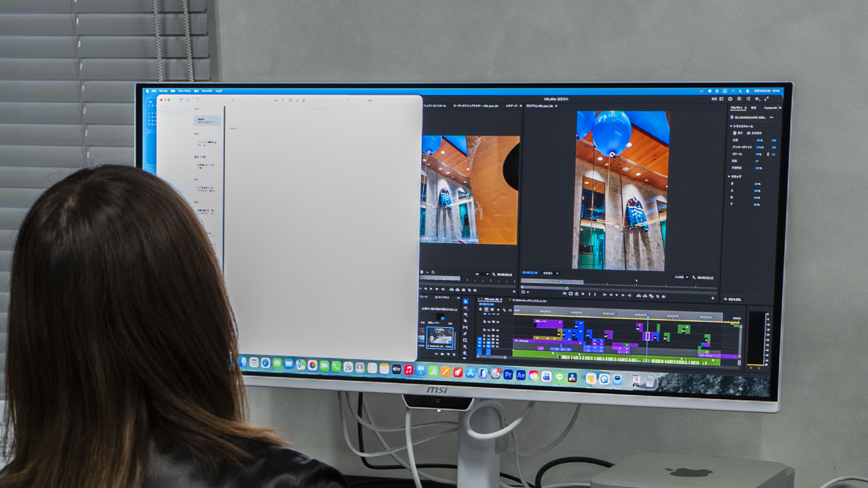The width and height of the screenshot is (868, 488).
Task: Select the Track Select Forward tool
Action: tap(466, 308)
